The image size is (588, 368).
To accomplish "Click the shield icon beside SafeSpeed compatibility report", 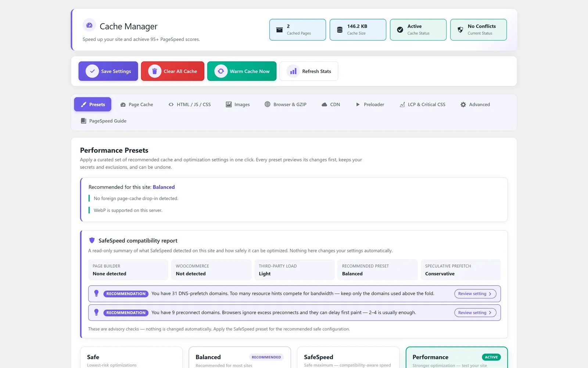I will point(92,240).
